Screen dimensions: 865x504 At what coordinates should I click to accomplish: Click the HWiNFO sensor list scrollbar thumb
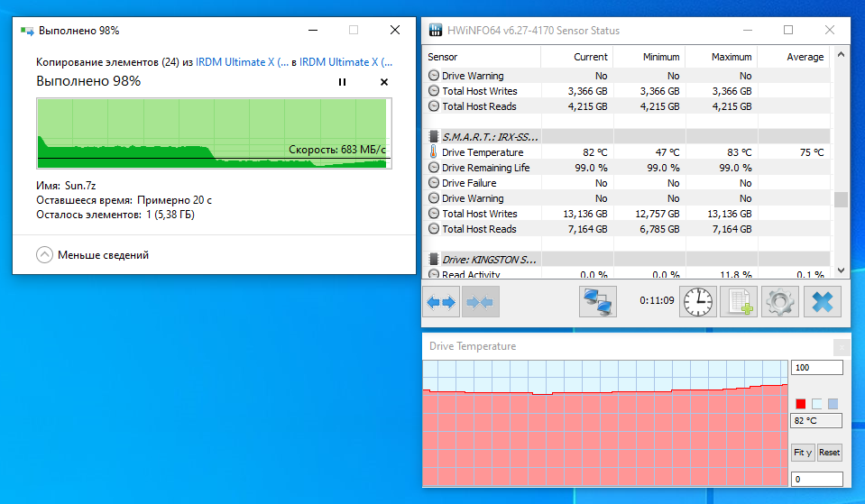pos(841,199)
